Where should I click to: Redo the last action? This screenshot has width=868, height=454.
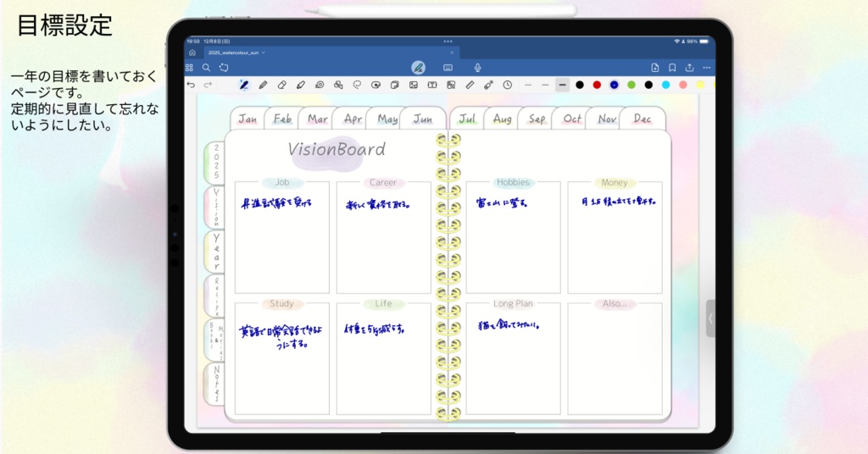(x=209, y=85)
